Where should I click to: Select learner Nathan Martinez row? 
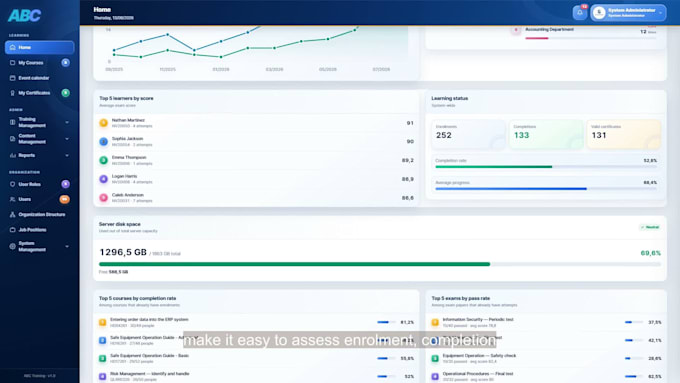click(x=256, y=123)
